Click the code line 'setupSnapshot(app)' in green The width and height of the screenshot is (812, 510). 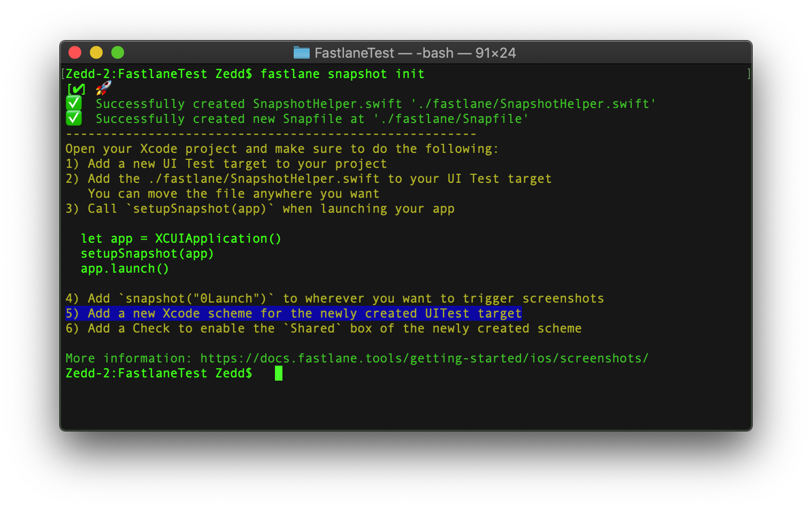147,253
